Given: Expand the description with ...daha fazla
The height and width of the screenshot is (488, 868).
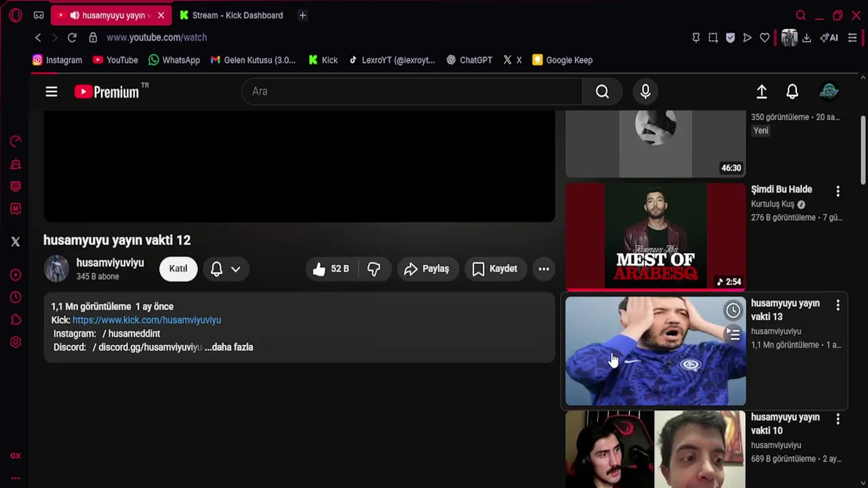Looking at the screenshot, I should pyautogui.click(x=229, y=347).
